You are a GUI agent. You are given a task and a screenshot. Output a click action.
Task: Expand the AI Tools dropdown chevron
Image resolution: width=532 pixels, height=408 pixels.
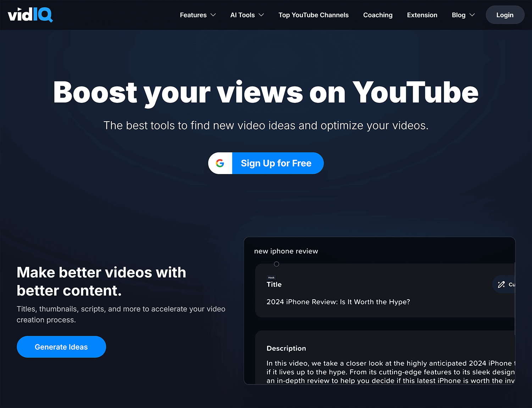[261, 15]
